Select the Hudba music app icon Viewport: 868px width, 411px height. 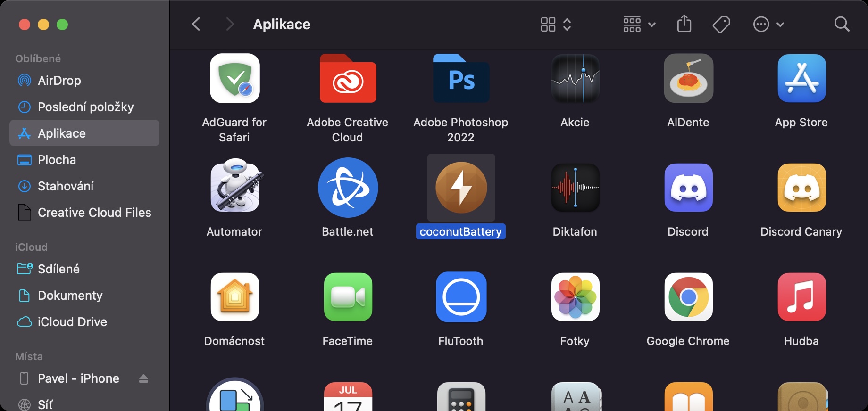pos(802,297)
